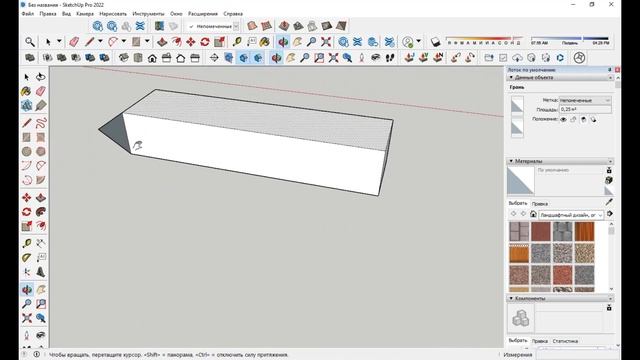Select the Protractor tool in left toolbar
The height and width of the screenshot is (360, 640).
[x=27, y=258]
